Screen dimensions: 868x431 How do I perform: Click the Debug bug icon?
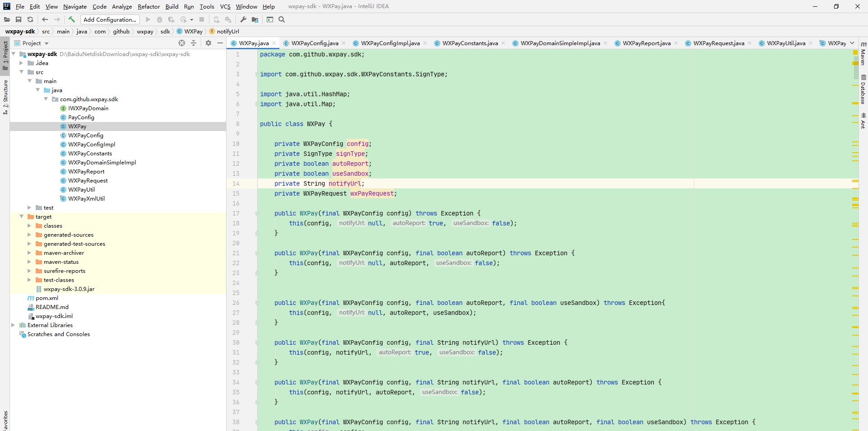click(x=160, y=19)
